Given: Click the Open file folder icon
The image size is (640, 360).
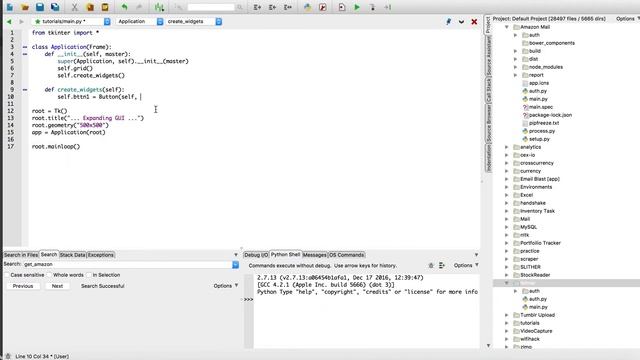Looking at the screenshot, I should [x=25, y=7].
